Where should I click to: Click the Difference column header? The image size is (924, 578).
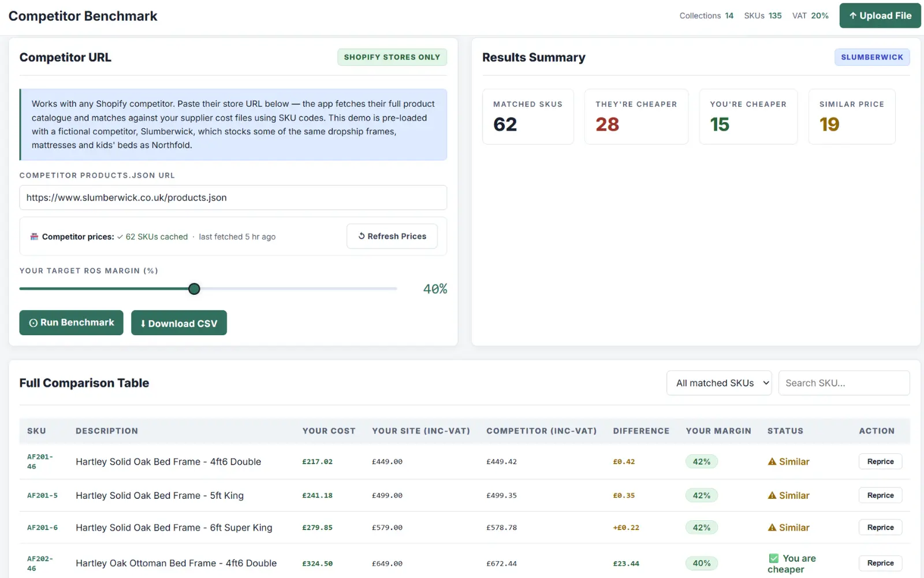point(641,431)
